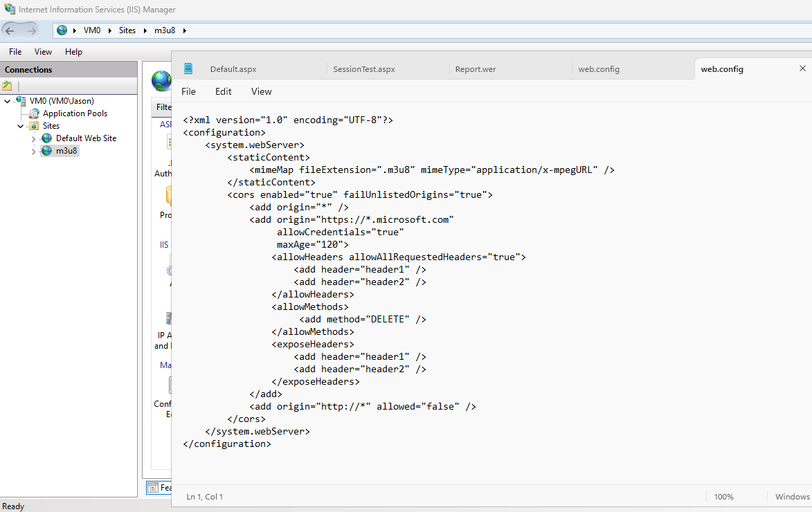812x512 pixels.
Task: Open the IIS Manager Help menu
Action: click(x=73, y=52)
